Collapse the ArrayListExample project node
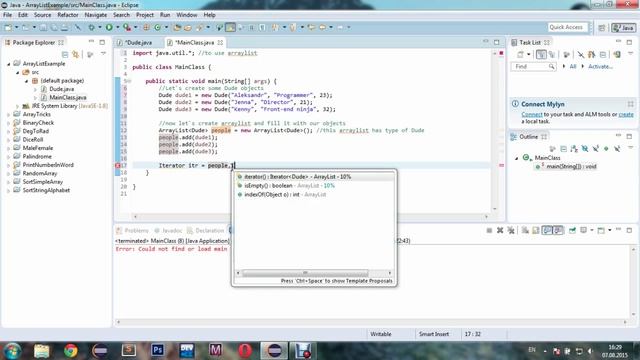Viewport: 640px width, 360px height. (9, 64)
